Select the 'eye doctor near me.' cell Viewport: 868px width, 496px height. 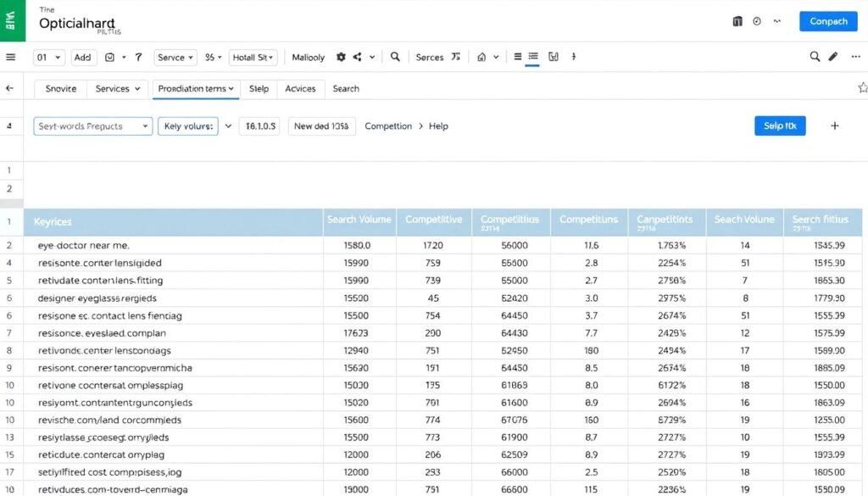click(x=173, y=245)
